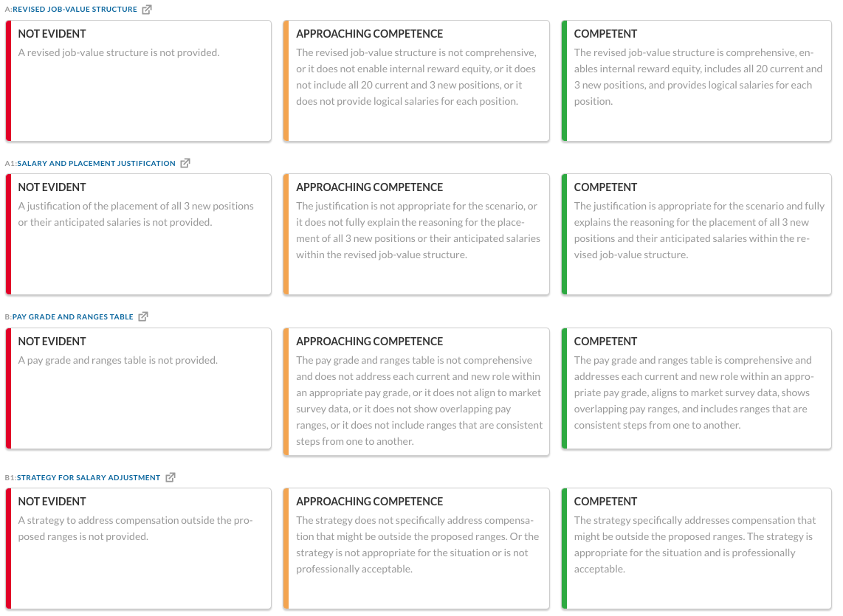Select Competent card for Strategy for Salary Adjustment

coord(696,549)
